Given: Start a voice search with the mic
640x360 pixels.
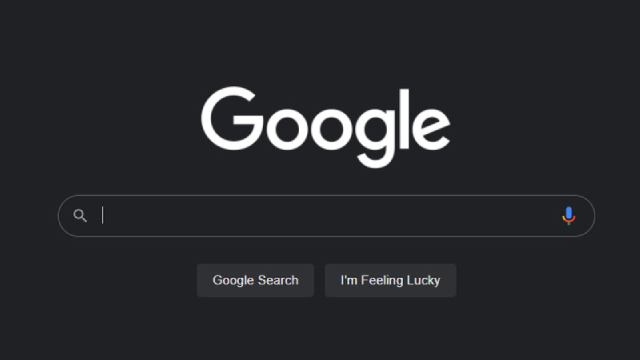Looking at the screenshot, I should pos(569,216).
